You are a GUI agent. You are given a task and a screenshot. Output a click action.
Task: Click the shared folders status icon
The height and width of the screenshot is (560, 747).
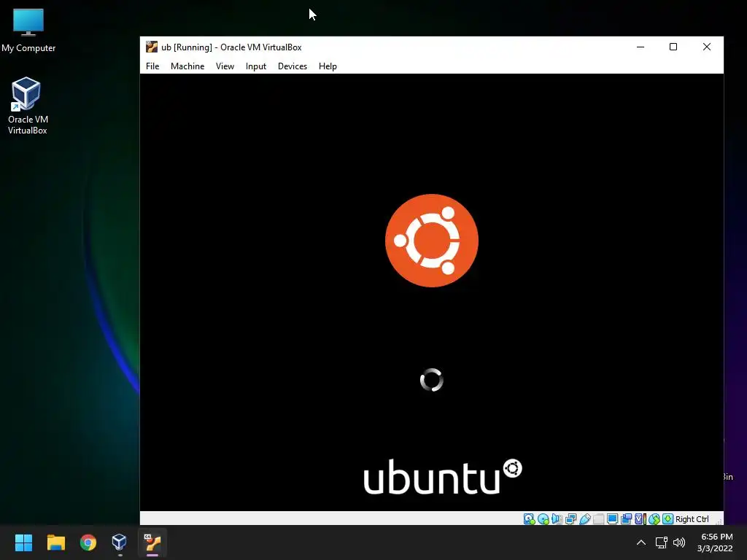pos(599,519)
